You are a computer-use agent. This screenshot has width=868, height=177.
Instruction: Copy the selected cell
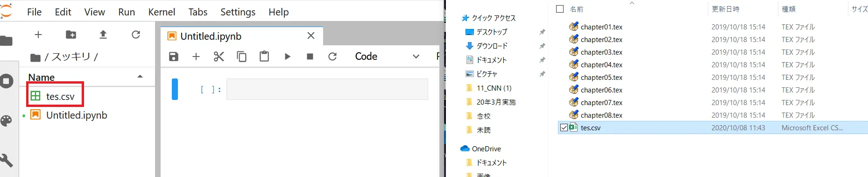pos(241,57)
